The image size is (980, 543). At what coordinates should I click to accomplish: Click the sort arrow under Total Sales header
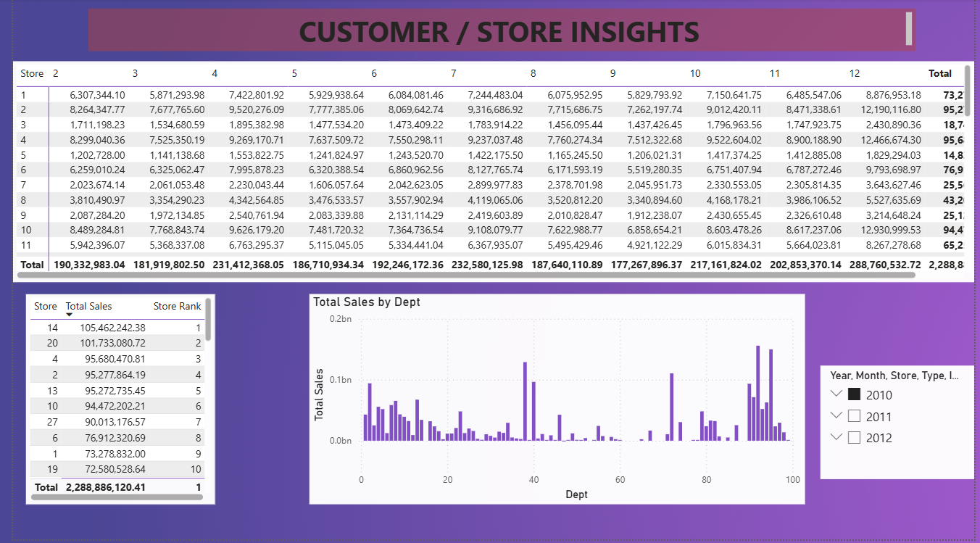point(70,315)
